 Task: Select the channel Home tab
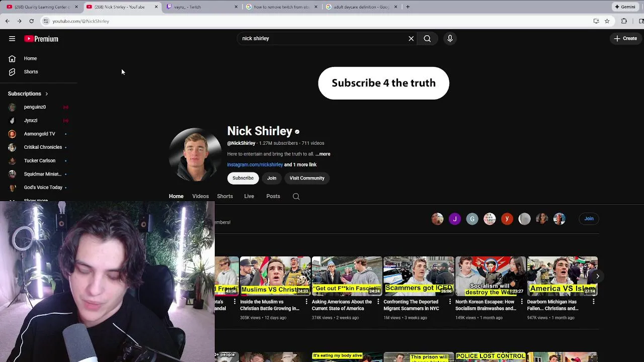point(176,196)
